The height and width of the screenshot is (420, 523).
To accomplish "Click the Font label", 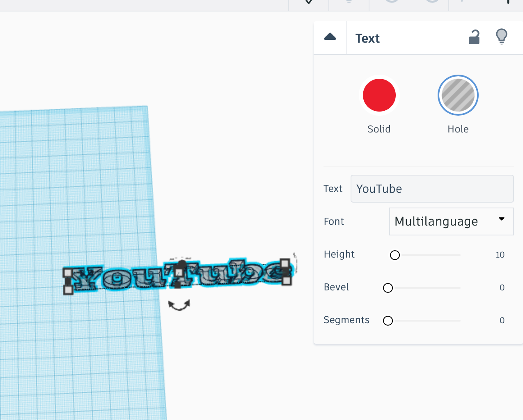I will pyautogui.click(x=334, y=221).
